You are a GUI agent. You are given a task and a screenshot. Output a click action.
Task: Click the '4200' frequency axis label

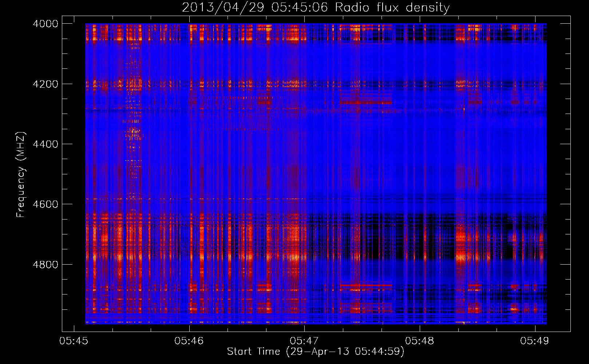click(46, 84)
